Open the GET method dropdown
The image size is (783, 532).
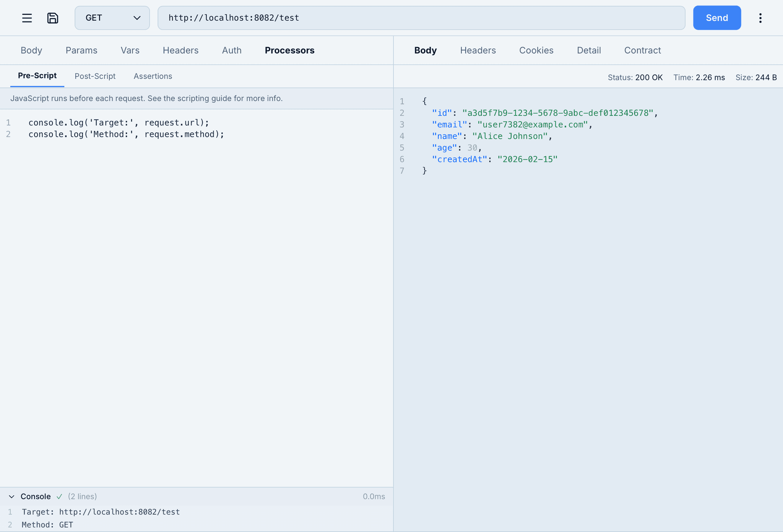(112, 18)
